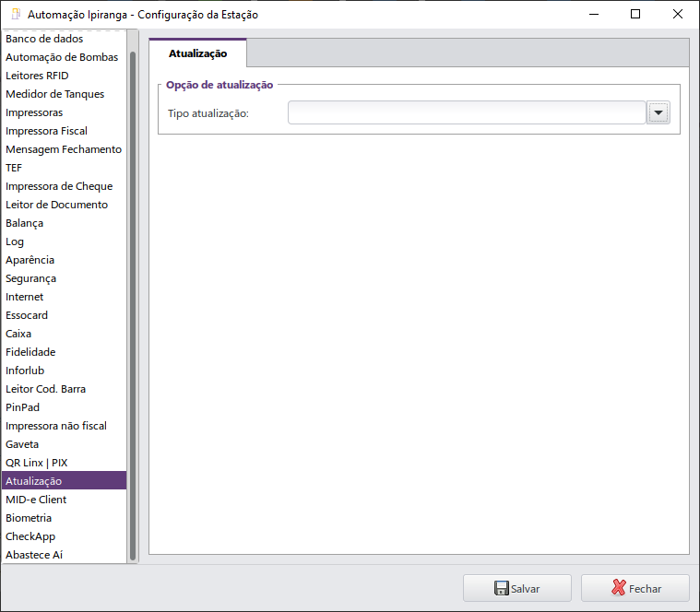Select Internet in the list
This screenshot has height=612, width=700.
coord(65,297)
